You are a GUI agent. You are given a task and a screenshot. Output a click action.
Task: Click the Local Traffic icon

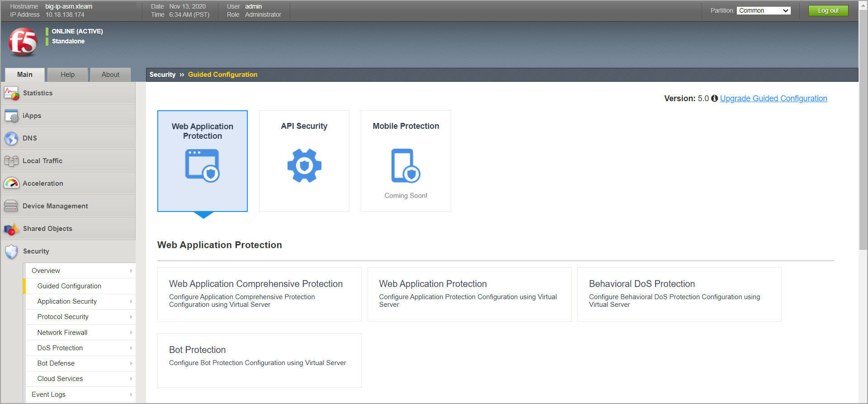click(x=11, y=161)
